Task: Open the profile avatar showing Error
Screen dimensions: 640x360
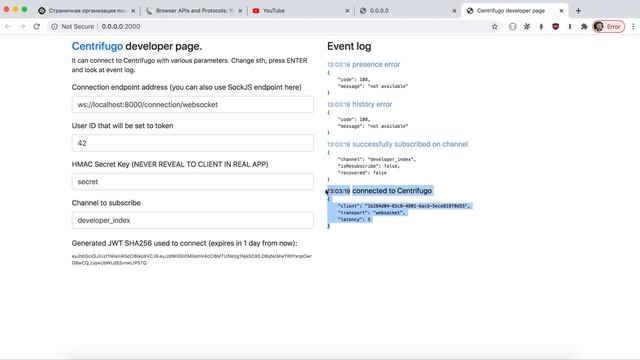Action: 609,27
